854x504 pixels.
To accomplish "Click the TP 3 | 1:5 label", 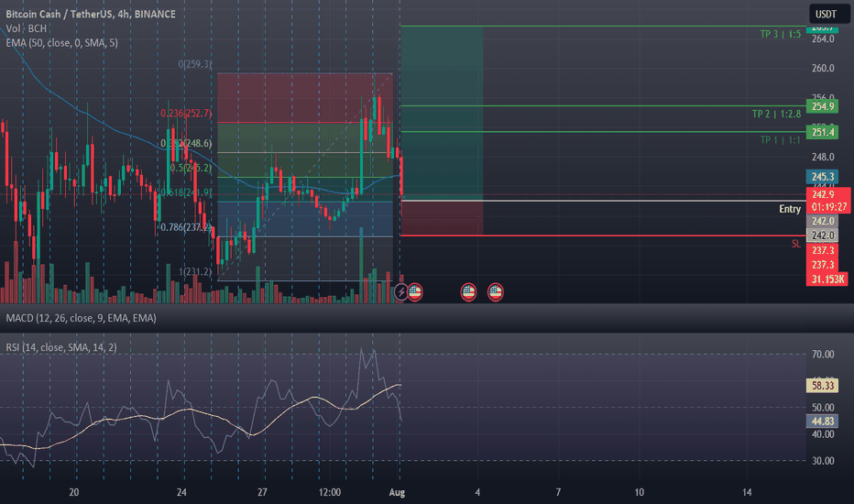I will tap(781, 34).
